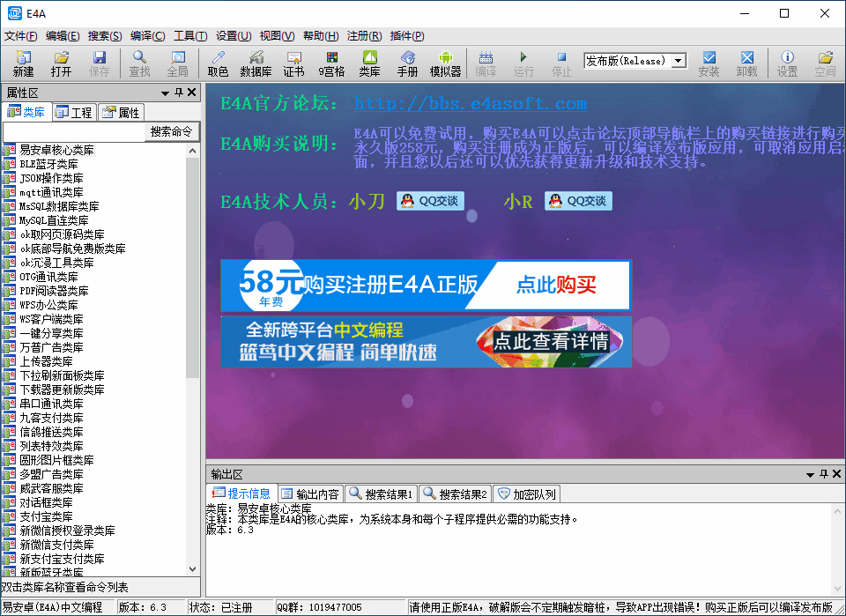846x616 pixels.
Task: Open the 证书 certificate tool
Action: (294, 63)
